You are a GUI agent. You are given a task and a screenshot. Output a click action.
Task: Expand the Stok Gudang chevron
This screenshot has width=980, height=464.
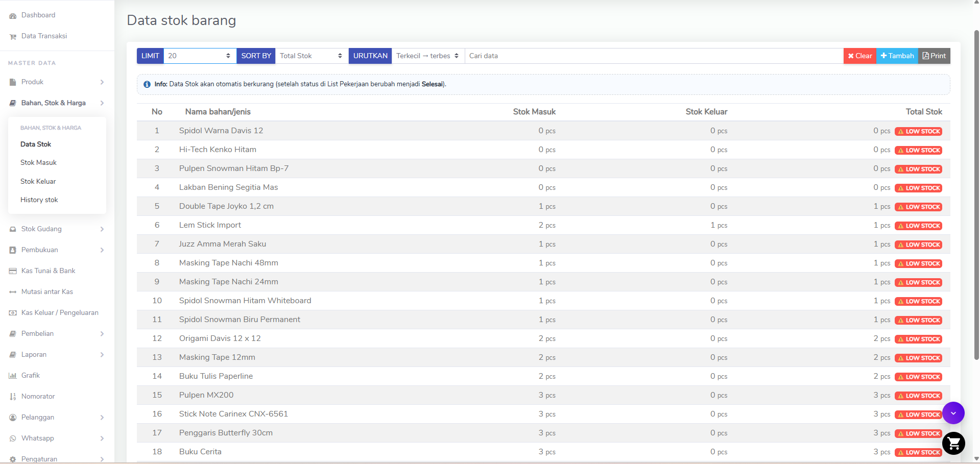tap(102, 229)
